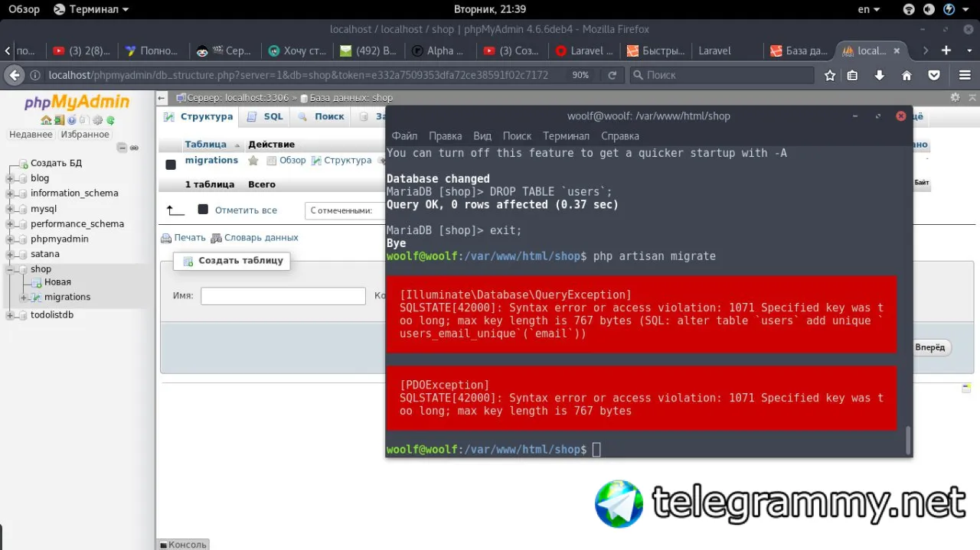
Task: Open the sidebar navigation settings gear
Action: coord(98,120)
